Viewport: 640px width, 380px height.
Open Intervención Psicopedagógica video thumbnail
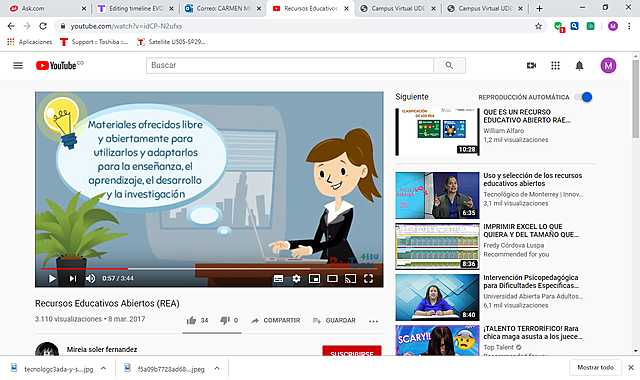(x=437, y=297)
